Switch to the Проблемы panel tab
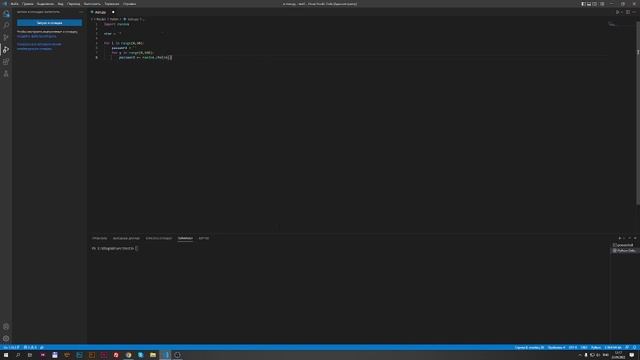The image size is (640, 360). [x=100, y=238]
